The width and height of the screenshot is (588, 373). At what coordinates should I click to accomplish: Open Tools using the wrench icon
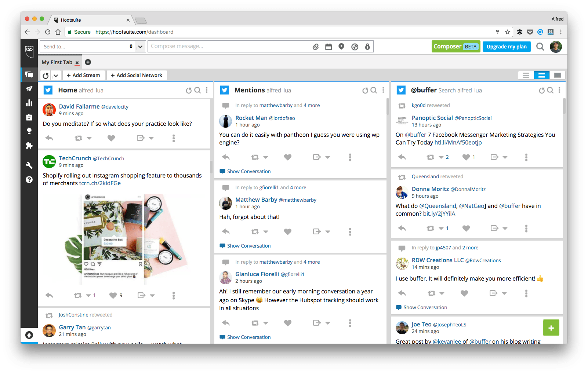[x=29, y=165]
